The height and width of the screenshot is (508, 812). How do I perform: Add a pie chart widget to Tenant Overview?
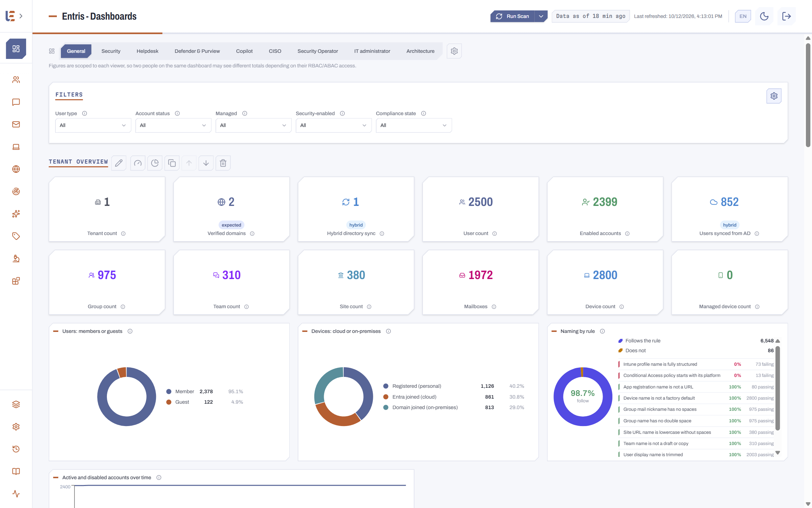pyautogui.click(x=155, y=163)
